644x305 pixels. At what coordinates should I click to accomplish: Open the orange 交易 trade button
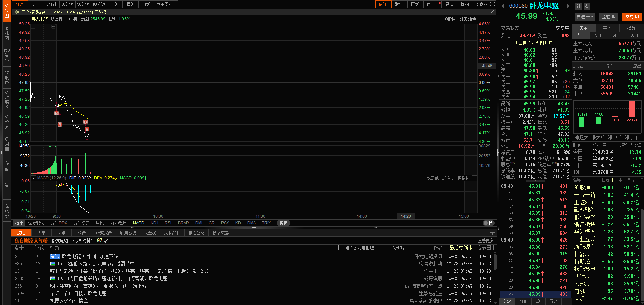click(x=632, y=17)
